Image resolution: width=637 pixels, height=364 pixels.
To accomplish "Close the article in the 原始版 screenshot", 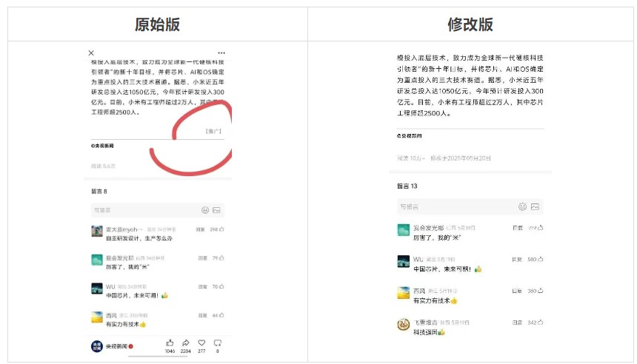I will tap(91, 53).
